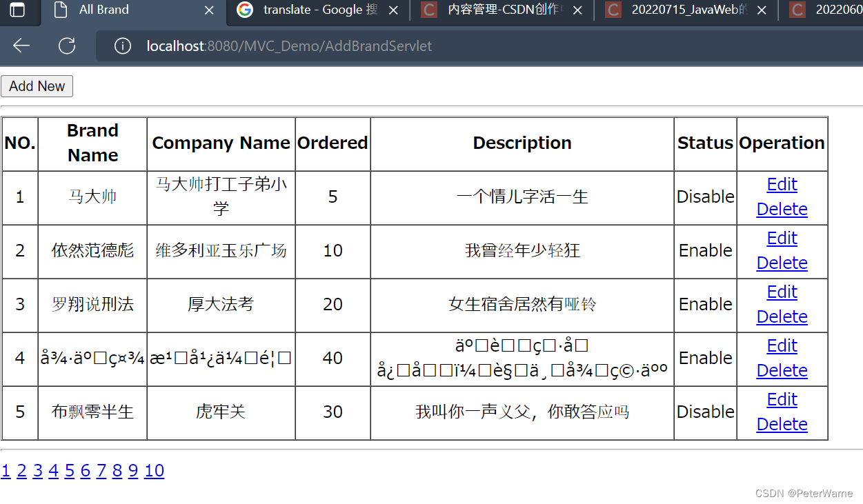Click the address bar URL
This screenshot has width=863, height=504.
tap(289, 46)
